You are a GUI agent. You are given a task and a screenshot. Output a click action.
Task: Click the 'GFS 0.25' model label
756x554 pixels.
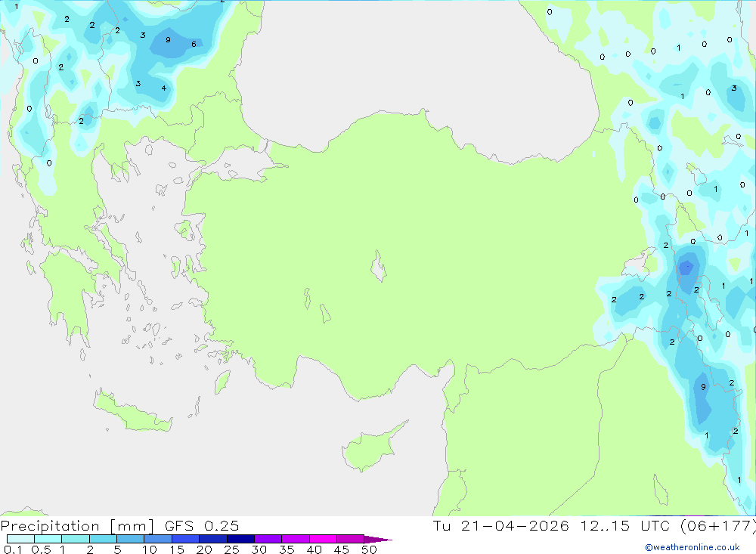click(x=202, y=525)
